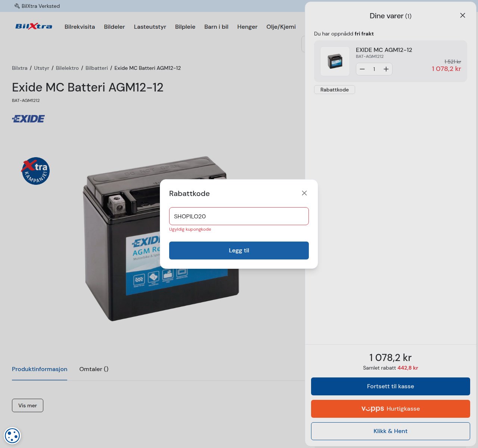Select Klikk & Hent option
The height and width of the screenshot is (448, 478).
(391, 431)
